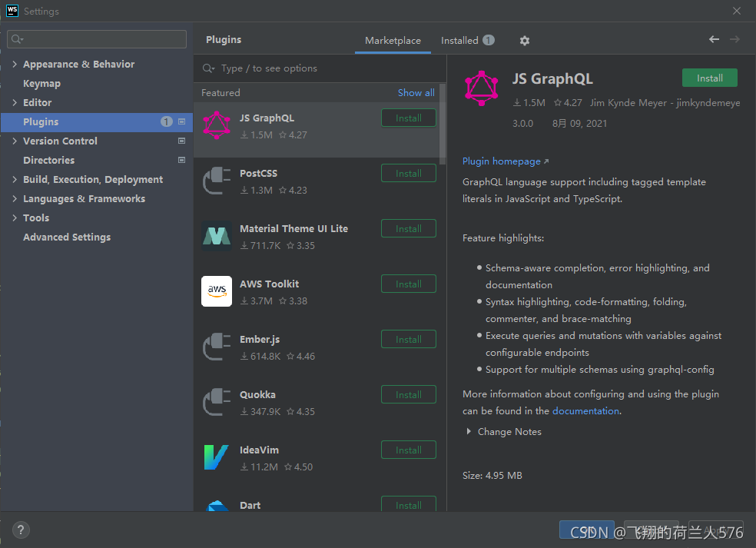Expand Languages & Frameworks node
The image size is (756, 548).
[x=15, y=199]
